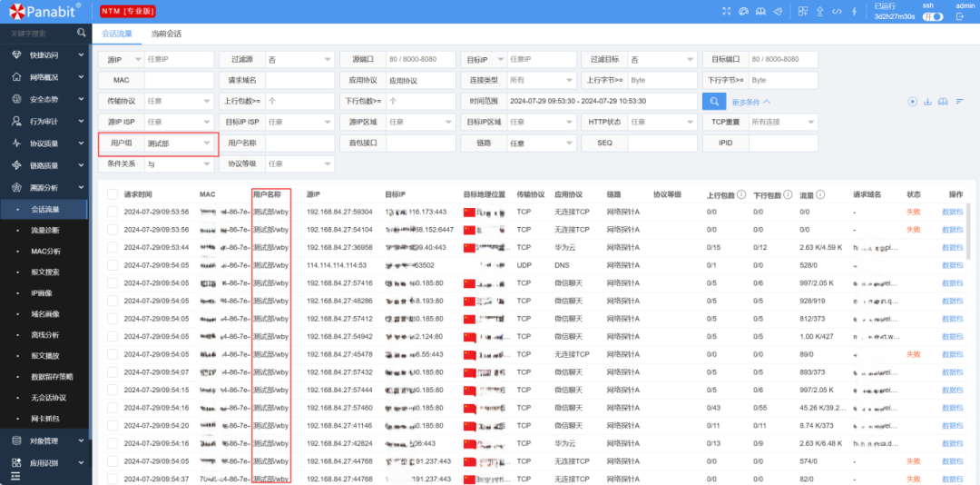Click 应用识别 grid icon in sidebar

(17, 463)
